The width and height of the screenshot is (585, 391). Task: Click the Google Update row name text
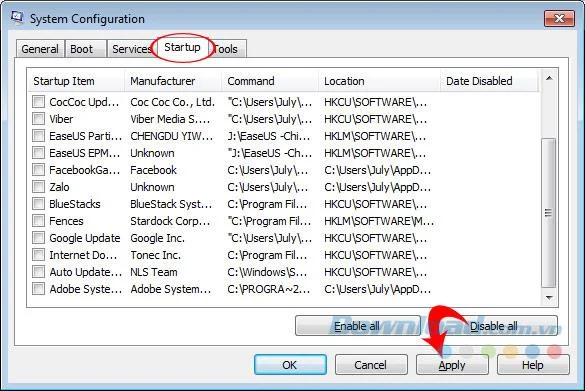pos(85,238)
